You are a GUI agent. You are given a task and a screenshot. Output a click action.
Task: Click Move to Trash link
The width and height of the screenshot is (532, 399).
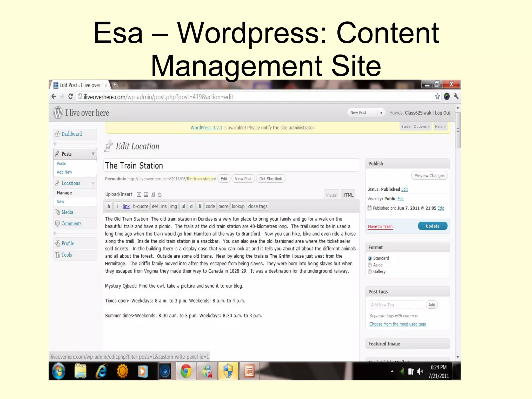click(x=380, y=227)
